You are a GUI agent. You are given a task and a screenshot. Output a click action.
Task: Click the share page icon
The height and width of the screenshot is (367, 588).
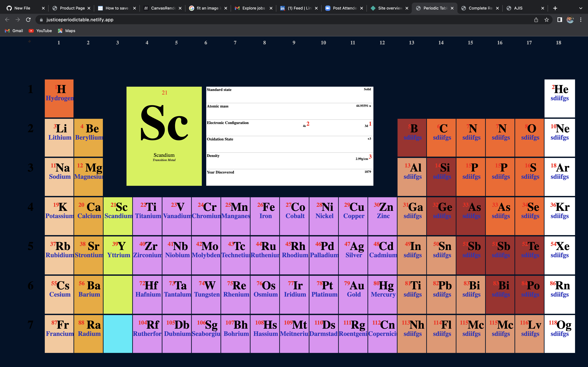pyautogui.click(x=536, y=20)
